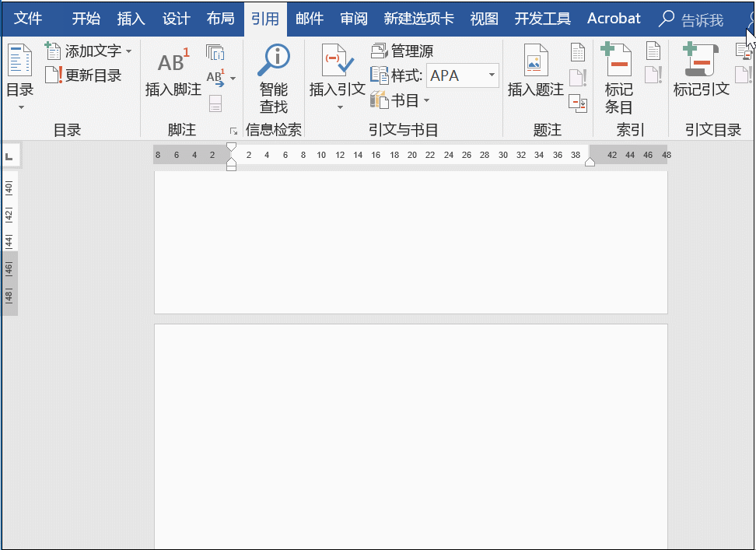
Task: Click the tab selector L icon by ruler
Action: point(9,156)
